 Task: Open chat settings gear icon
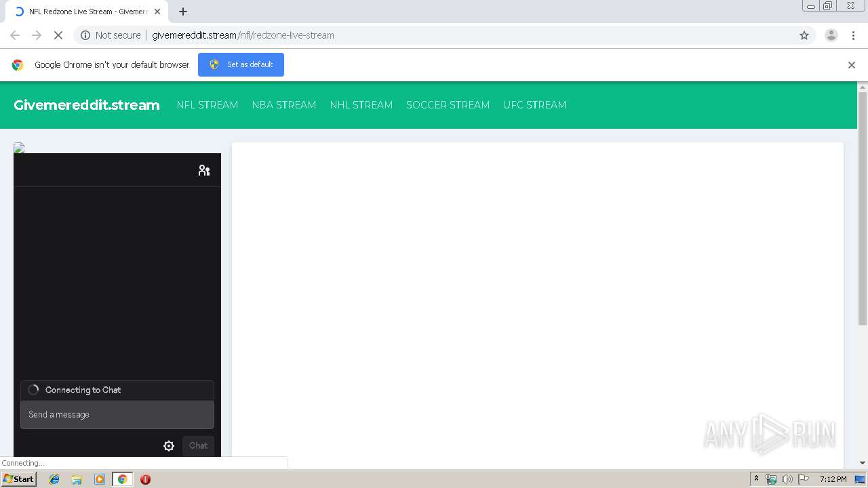click(169, 446)
